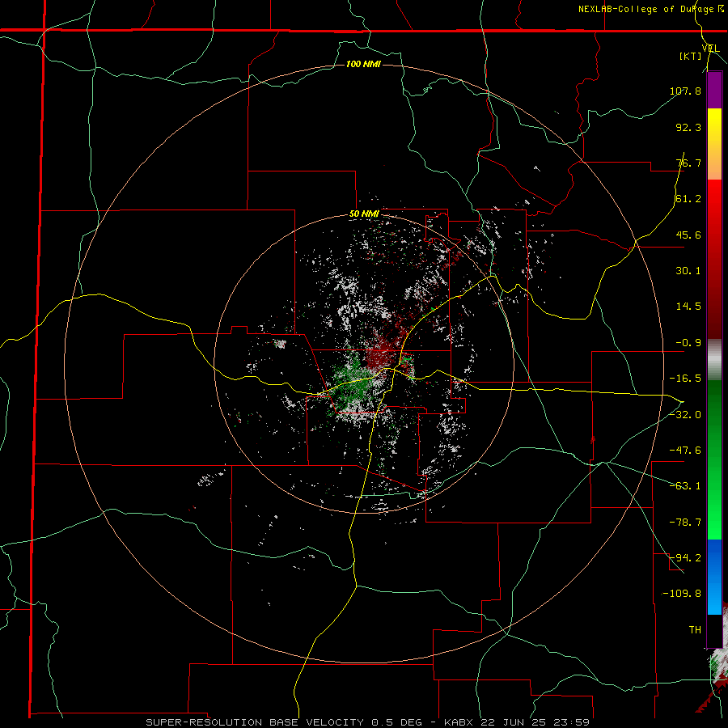The width and height of the screenshot is (728, 728).
Task: Click the blue segment of the velocity color bar
Action: 714,577
